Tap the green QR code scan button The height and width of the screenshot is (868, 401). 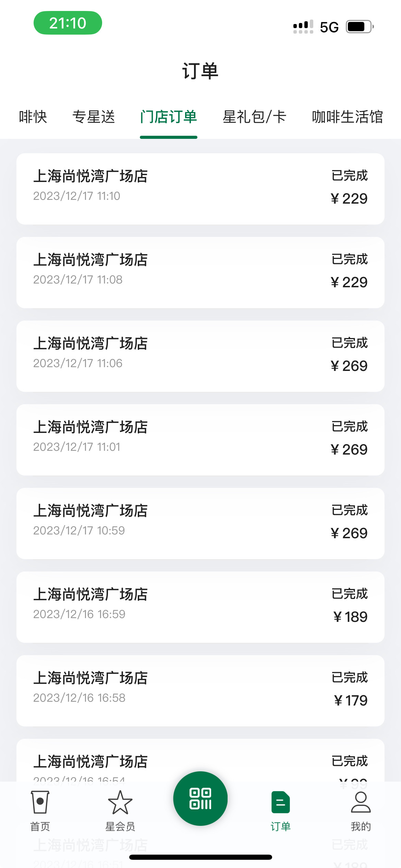pyautogui.click(x=200, y=798)
